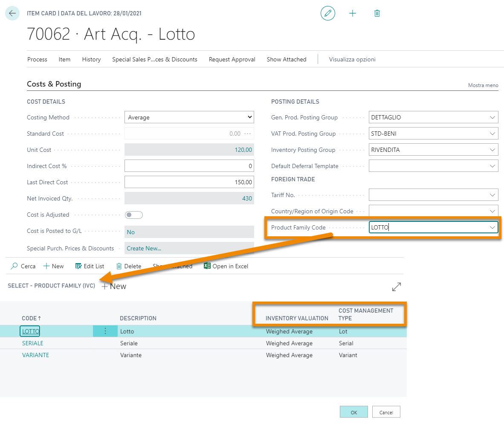Click the Mostra meno link
This screenshot has width=504, height=424.
point(483,85)
